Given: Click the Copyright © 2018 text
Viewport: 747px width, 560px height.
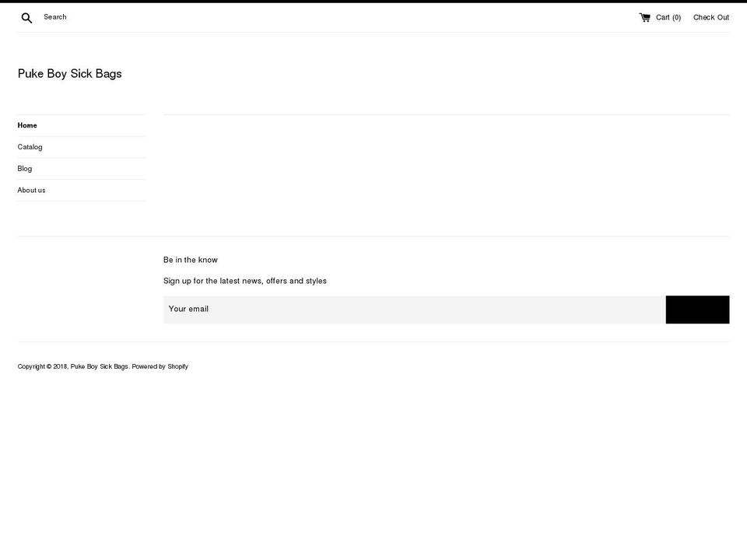Looking at the screenshot, I should click(x=43, y=366).
